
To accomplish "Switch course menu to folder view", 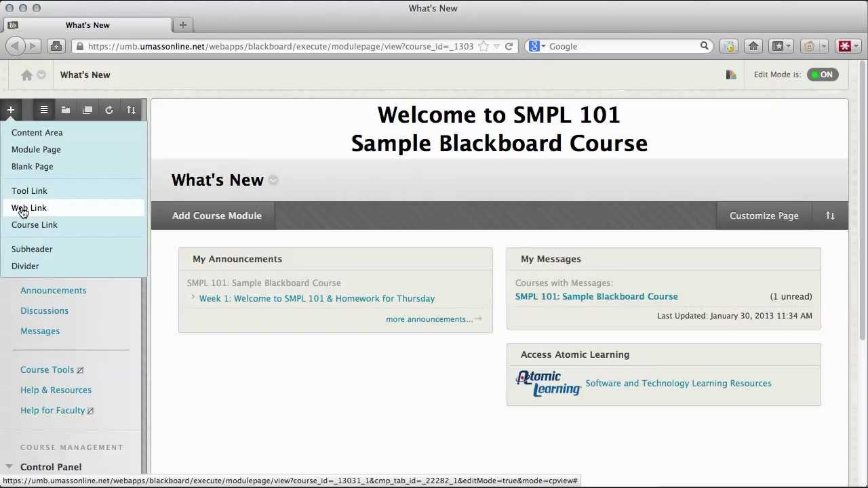I will [x=66, y=110].
